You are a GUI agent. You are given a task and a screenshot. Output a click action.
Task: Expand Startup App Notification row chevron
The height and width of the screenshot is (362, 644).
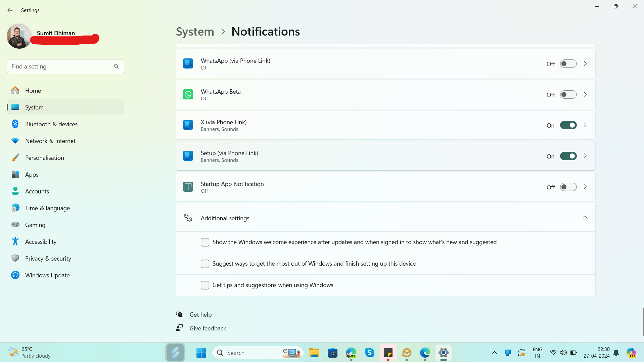click(x=585, y=187)
